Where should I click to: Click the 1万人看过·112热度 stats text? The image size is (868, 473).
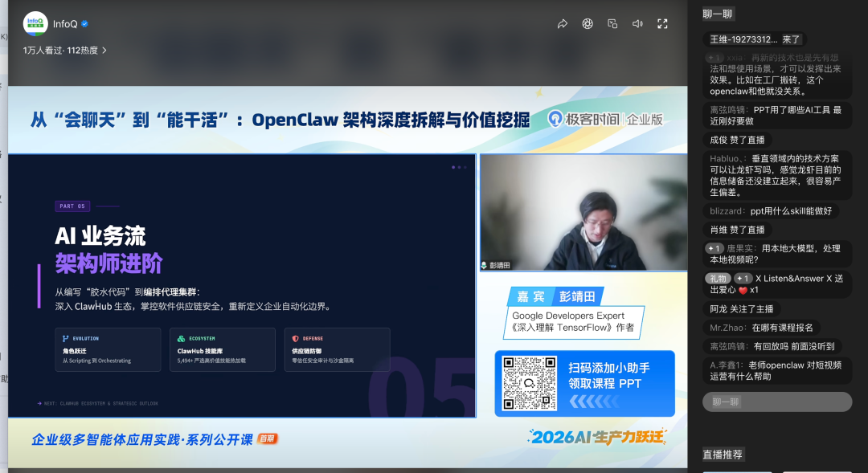coord(60,51)
